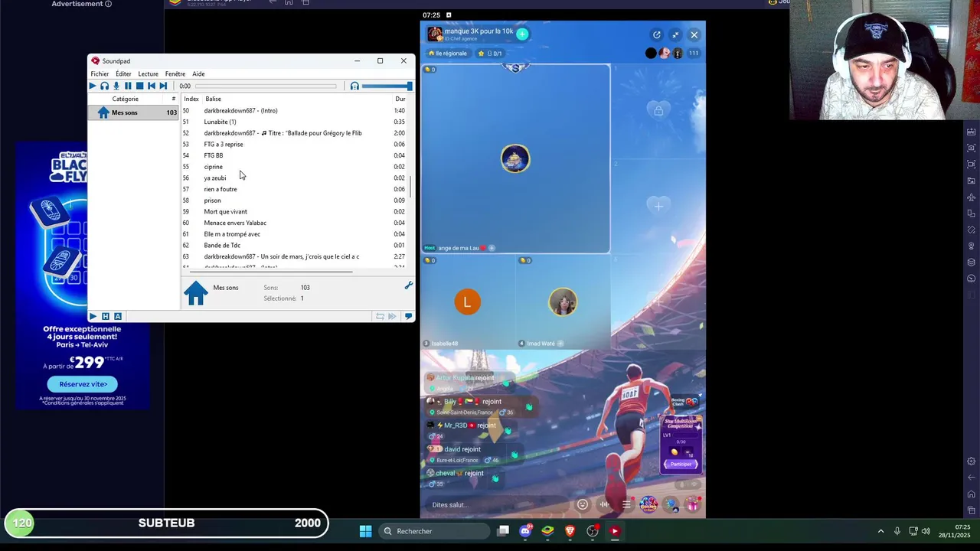The image size is (980, 551).
Task: Play the selected sound in Soundpad toolbar
Action: (93, 86)
